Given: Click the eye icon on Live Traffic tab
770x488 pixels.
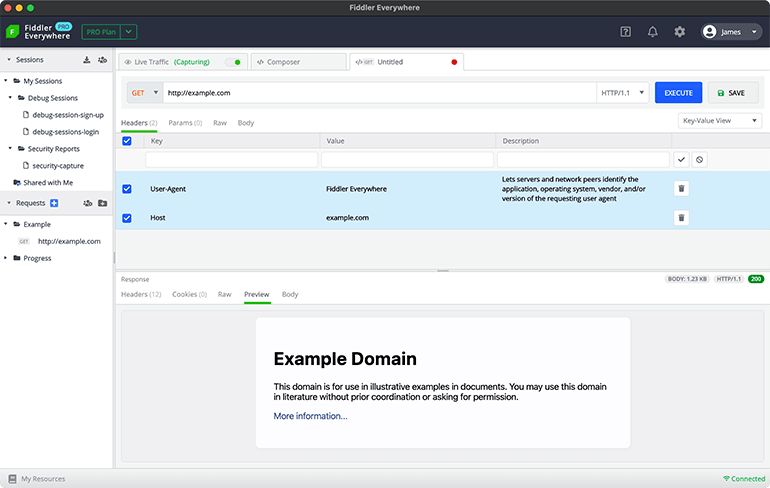Looking at the screenshot, I should tap(128, 62).
